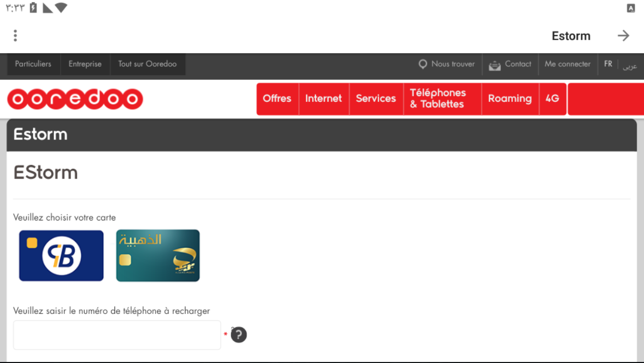The image size is (644, 363).
Task: Open the Services menu
Action: coord(376,99)
